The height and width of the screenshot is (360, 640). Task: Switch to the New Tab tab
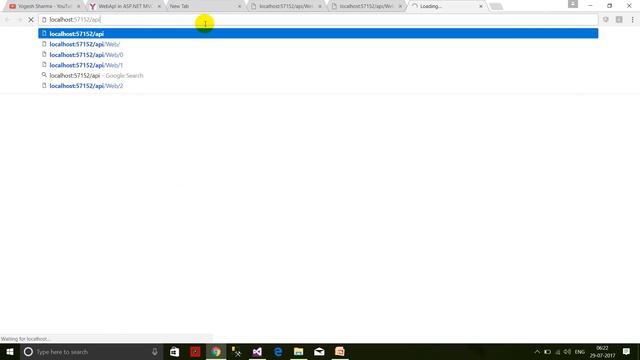(x=204, y=6)
